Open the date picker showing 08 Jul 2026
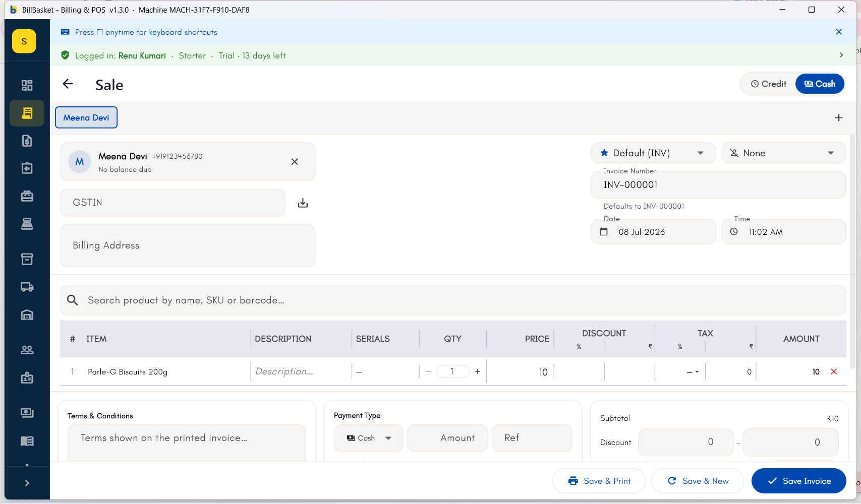The height and width of the screenshot is (504, 861). pos(653,232)
